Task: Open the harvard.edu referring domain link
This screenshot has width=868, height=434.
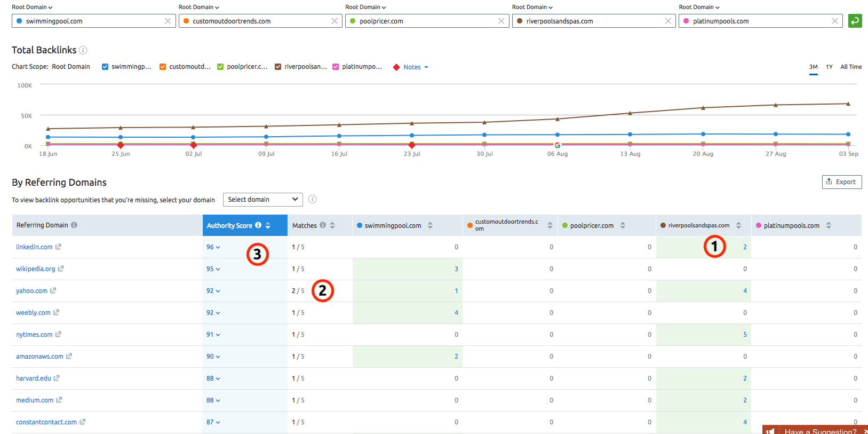Action: point(34,378)
